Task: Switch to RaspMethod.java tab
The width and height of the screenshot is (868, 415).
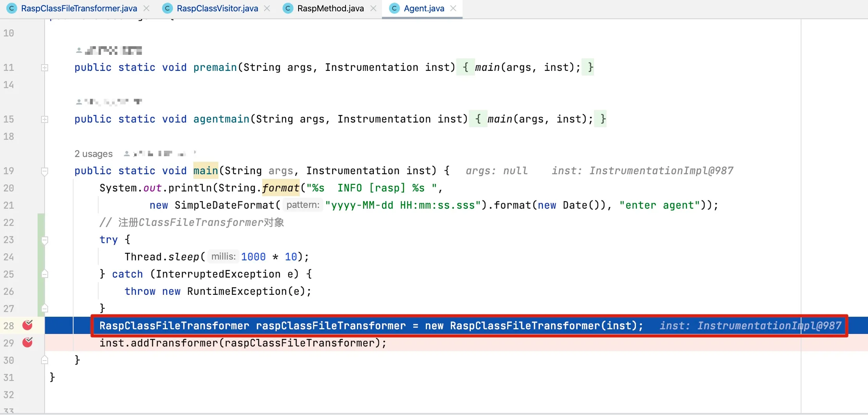Action: click(330, 8)
